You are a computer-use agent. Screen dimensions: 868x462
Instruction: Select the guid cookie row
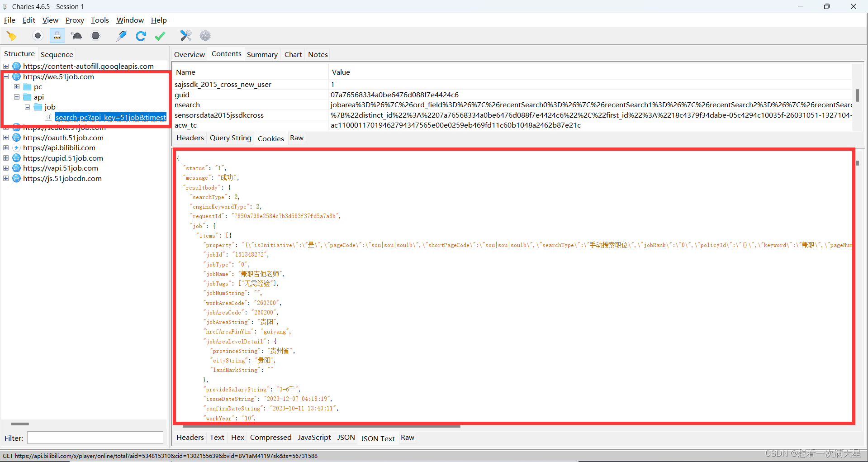coord(512,95)
